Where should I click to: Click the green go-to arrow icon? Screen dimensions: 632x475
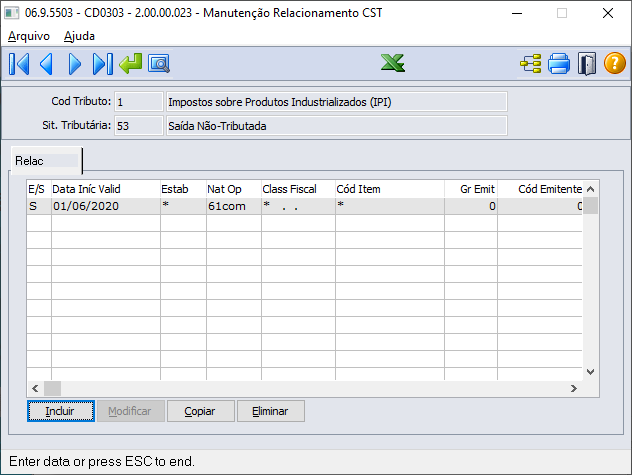point(130,64)
